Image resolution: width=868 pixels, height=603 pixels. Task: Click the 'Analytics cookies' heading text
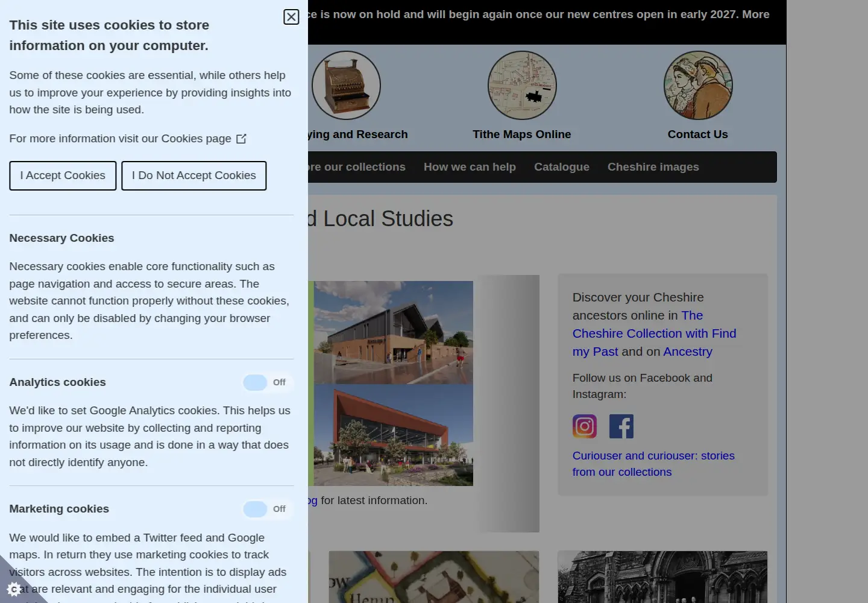(x=57, y=382)
